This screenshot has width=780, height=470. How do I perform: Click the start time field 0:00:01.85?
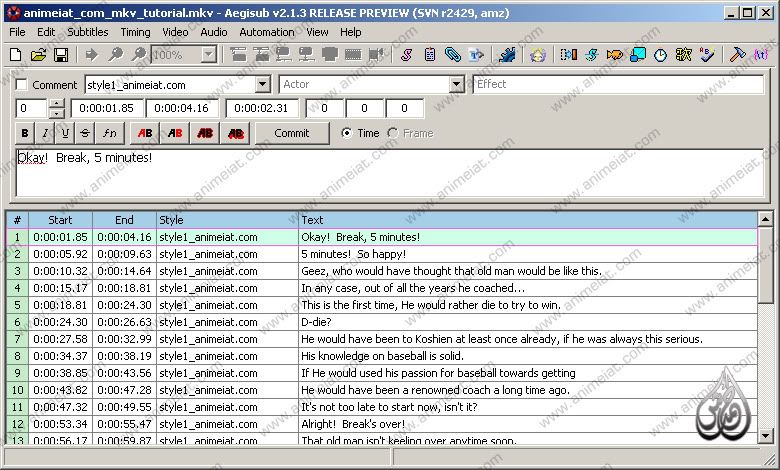point(107,108)
